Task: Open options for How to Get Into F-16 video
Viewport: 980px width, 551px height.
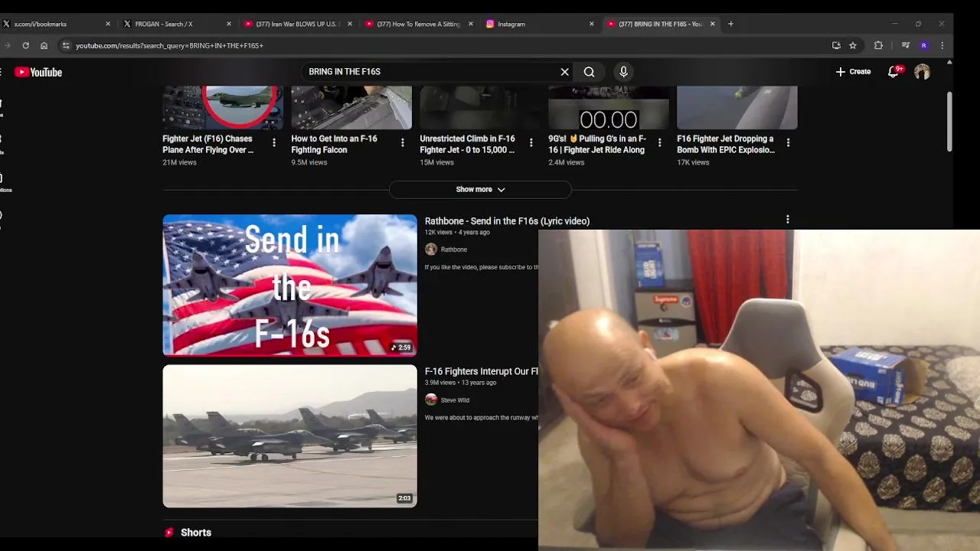Action: point(403,142)
